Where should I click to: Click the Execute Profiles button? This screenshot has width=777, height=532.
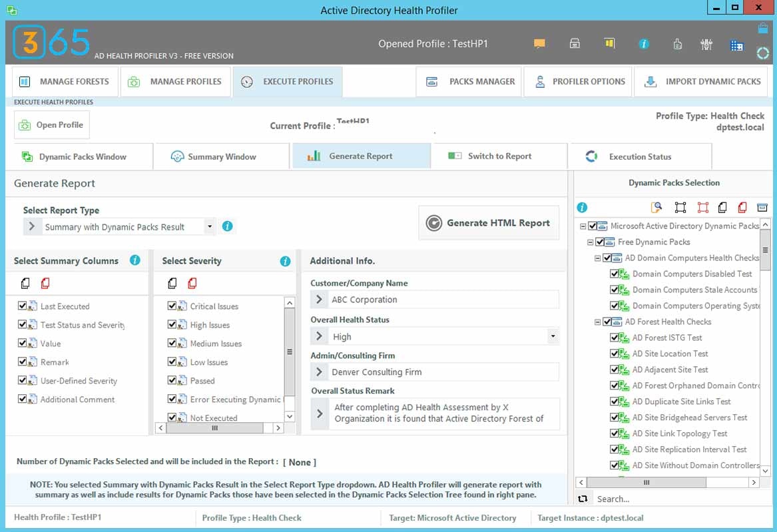(x=288, y=81)
